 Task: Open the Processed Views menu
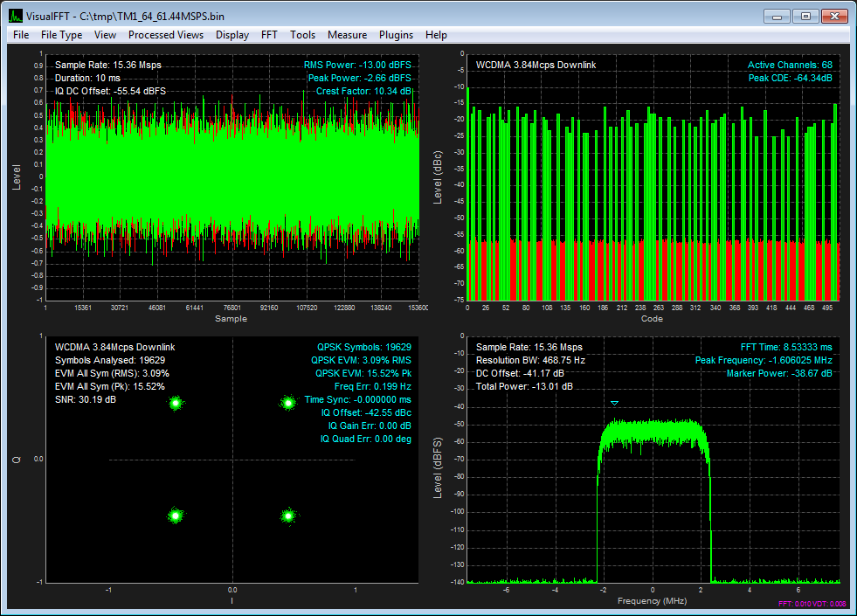pos(165,35)
